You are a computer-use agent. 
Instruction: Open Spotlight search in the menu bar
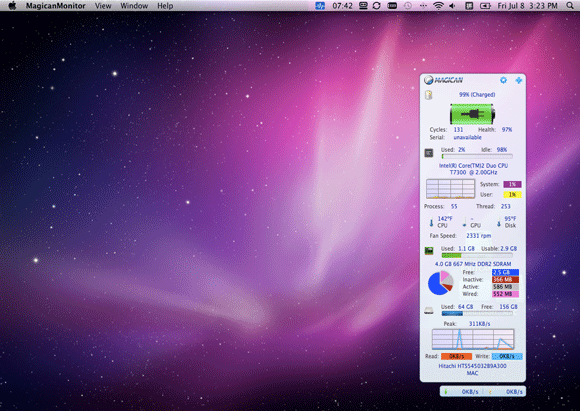[570, 6]
